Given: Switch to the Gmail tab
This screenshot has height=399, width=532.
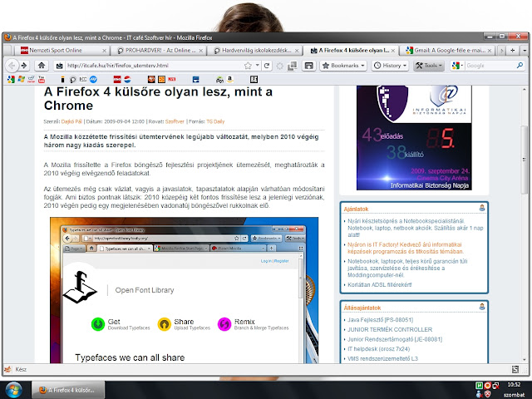Looking at the screenshot, I should click(x=448, y=51).
